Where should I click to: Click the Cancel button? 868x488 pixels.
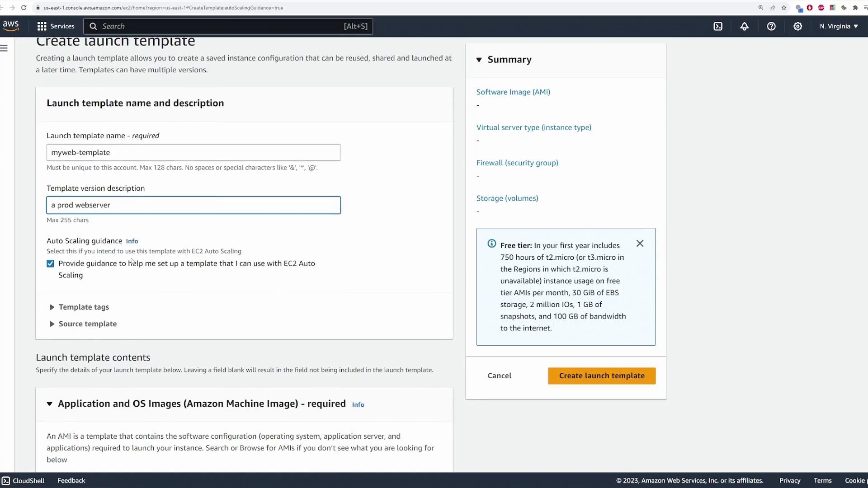(499, 375)
